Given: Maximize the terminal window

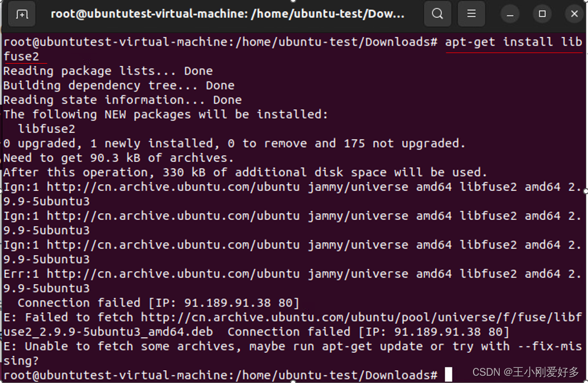Looking at the screenshot, I should (542, 15).
